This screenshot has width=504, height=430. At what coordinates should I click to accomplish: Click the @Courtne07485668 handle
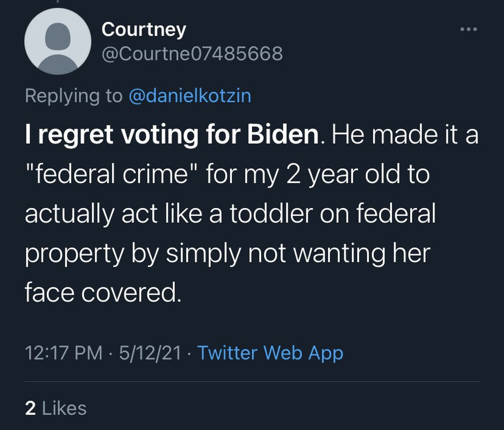(192, 53)
